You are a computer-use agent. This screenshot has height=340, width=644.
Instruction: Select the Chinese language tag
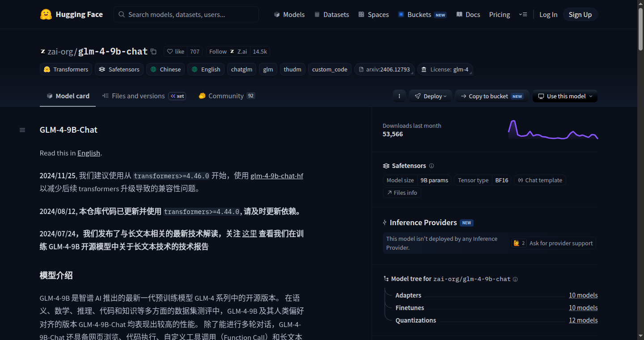click(165, 69)
